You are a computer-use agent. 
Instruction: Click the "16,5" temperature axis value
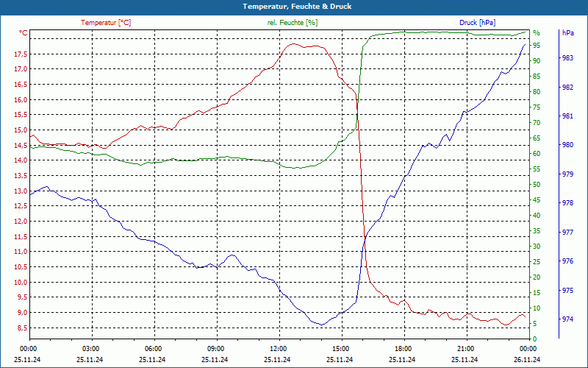(21, 85)
